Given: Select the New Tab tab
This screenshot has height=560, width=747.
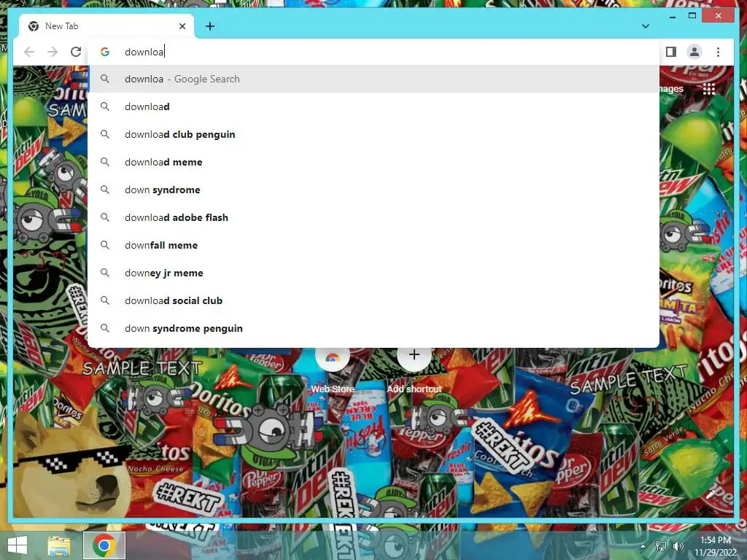Looking at the screenshot, I should [x=107, y=26].
